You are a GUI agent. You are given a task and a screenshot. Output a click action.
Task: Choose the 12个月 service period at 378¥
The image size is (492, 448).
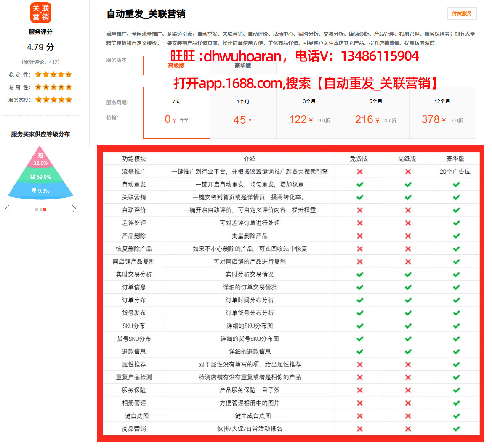pos(442,113)
